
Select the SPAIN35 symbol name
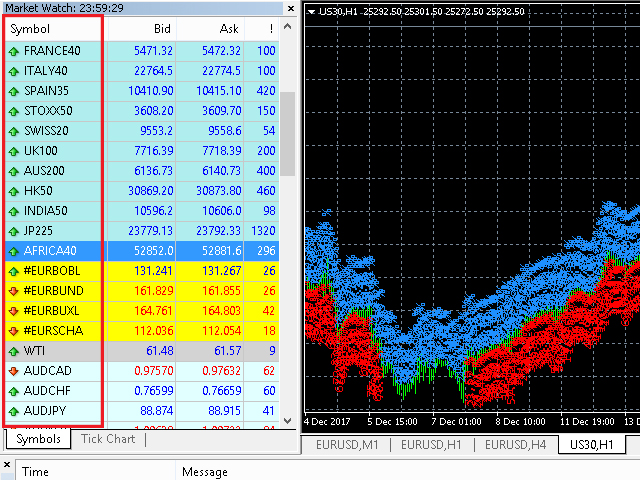coord(46,91)
